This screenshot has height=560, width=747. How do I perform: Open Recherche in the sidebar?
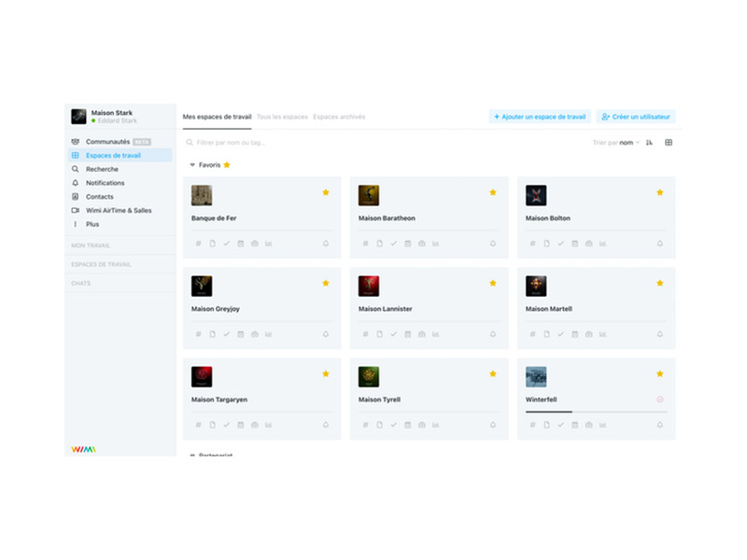coord(120,169)
